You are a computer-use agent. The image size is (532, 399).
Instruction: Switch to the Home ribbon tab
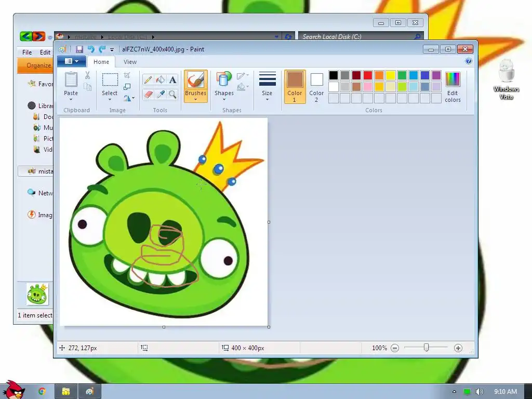tap(101, 62)
